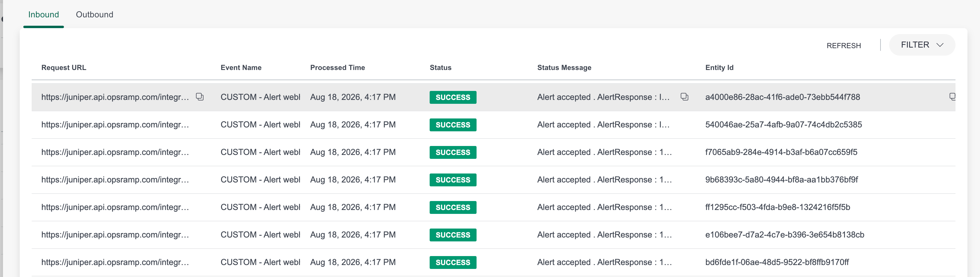Select the Status Message column header
The image size is (980, 277).
(x=564, y=67)
